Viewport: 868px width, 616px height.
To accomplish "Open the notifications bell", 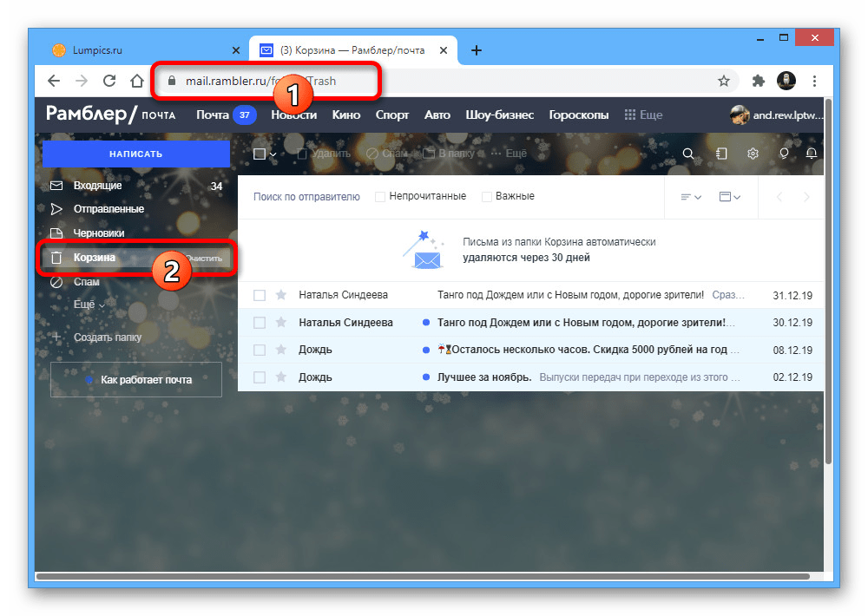I will pos(812,154).
